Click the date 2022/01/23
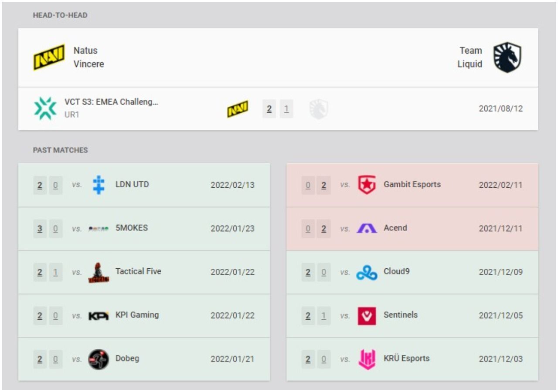Image resolution: width=558 pixels, height=392 pixels. 232,229
